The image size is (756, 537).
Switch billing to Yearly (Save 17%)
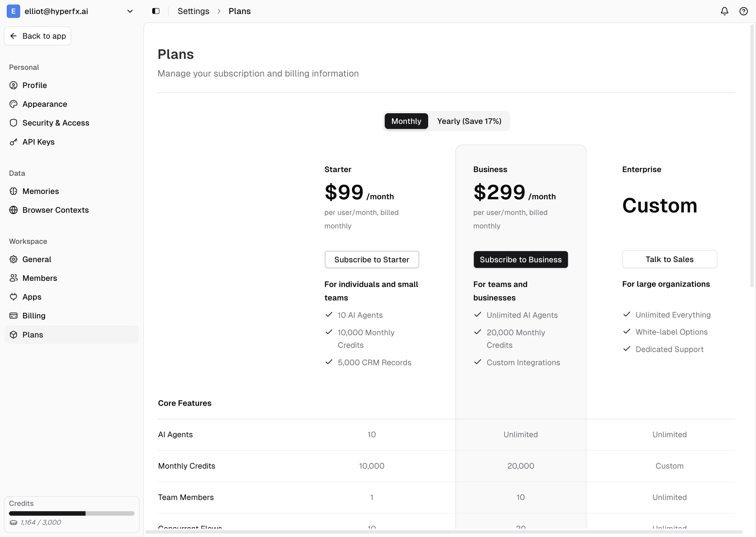pyautogui.click(x=469, y=121)
